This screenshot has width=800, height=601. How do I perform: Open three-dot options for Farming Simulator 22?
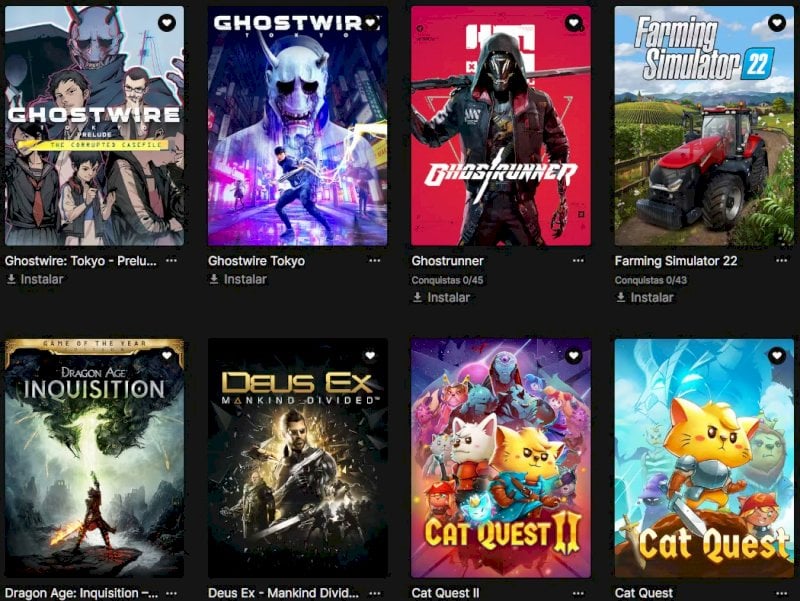point(781,261)
